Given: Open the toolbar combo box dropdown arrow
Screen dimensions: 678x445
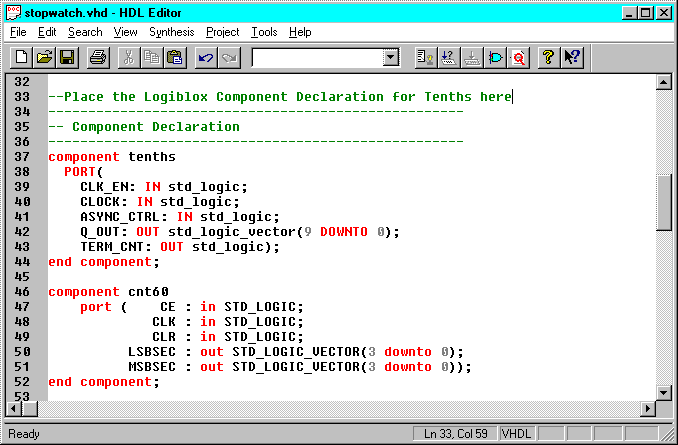Looking at the screenshot, I should pyautogui.click(x=390, y=58).
